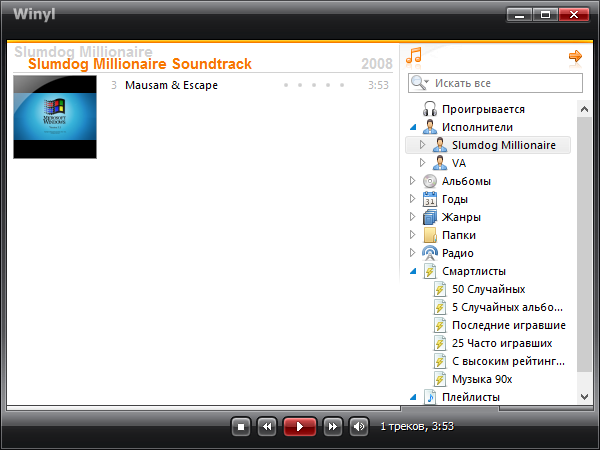Viewport: 600px width, 450px height.
Task: Open the 'Музыка 90x' smartlist
Action: (482, 379)
